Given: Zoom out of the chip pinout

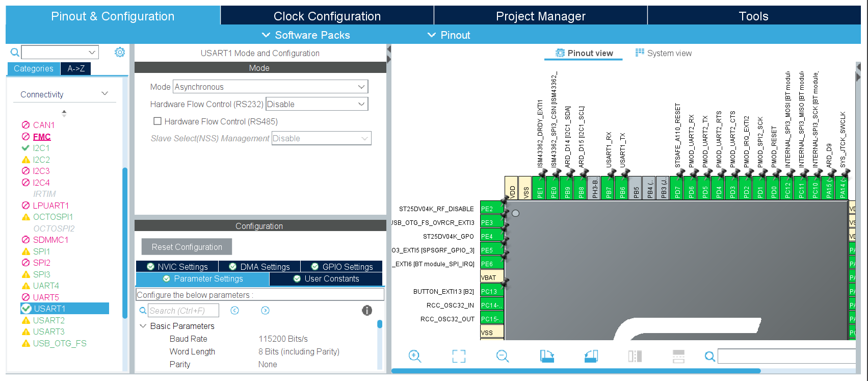Looking at the screenshot, I should coord(503,356).
